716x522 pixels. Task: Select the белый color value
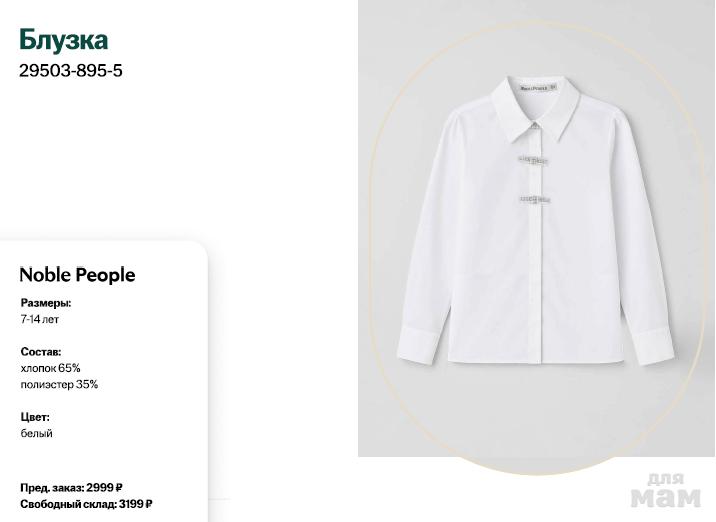pyautogui.click(x=37, y=433)
